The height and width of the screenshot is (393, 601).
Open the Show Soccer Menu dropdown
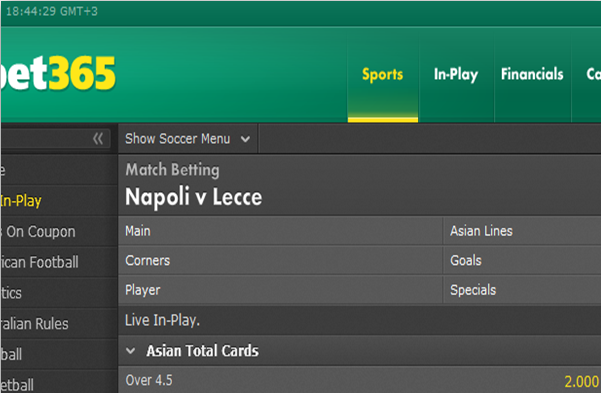188,138
